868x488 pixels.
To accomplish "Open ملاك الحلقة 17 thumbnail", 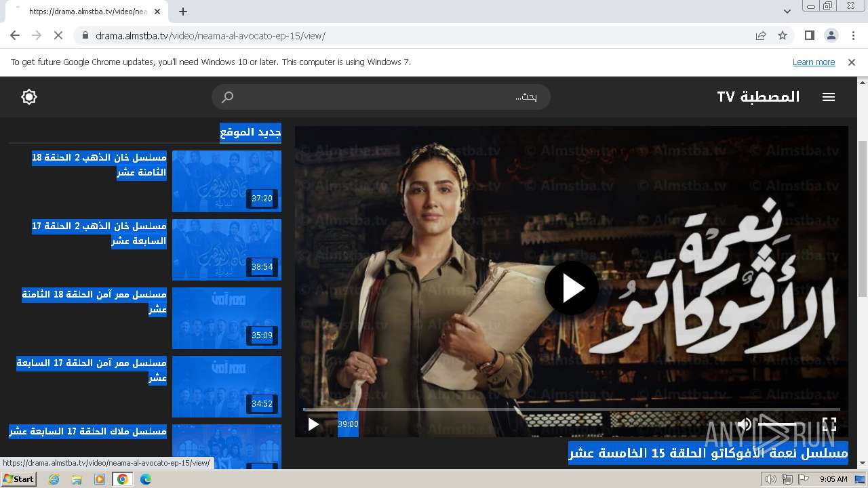I will (226, 446).
